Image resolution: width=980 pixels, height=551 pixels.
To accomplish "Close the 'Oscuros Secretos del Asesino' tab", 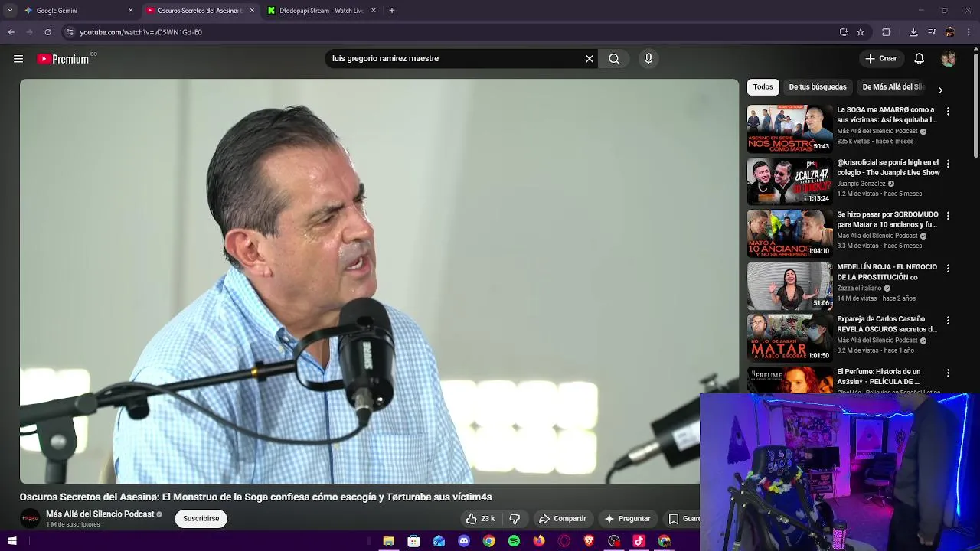I will click(x=252, y=11).
